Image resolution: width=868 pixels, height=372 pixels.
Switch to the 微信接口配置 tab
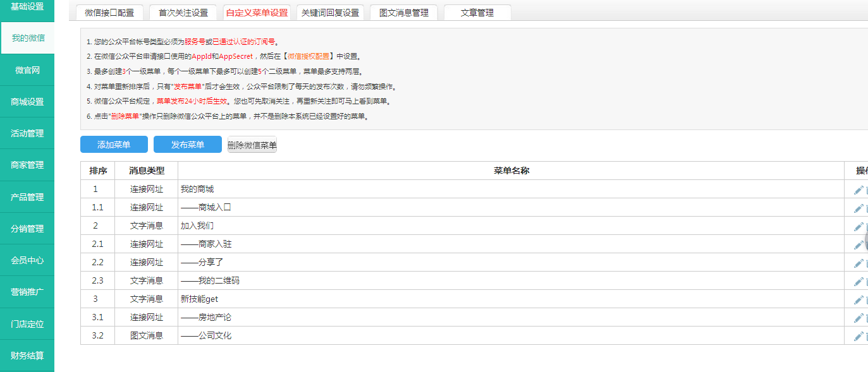[109, 13]
